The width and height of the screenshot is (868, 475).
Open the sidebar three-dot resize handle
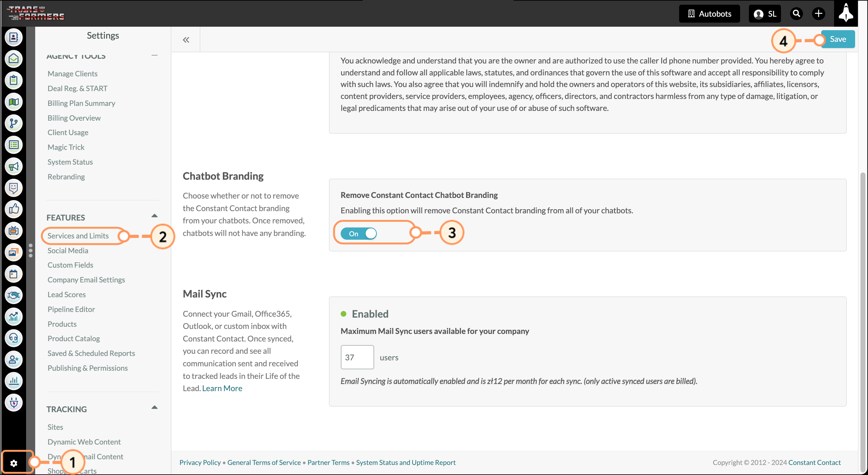click(x=31, y=251)
